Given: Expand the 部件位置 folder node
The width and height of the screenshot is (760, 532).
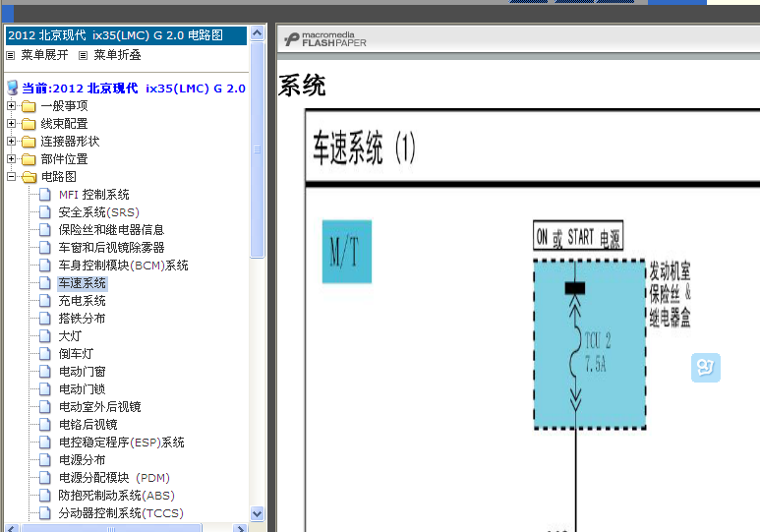Looking at the screenshot, I should (11, 159).
